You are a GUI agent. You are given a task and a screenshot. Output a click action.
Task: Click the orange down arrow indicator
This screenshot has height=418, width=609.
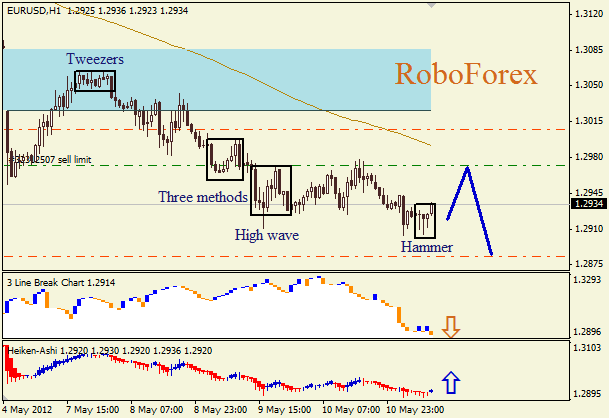click(450, 326)
